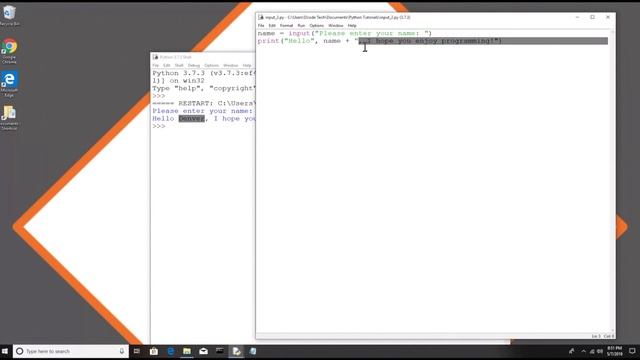
Task: Open the Options menu in Python Shell window
Action: click(x=211, y=65)
